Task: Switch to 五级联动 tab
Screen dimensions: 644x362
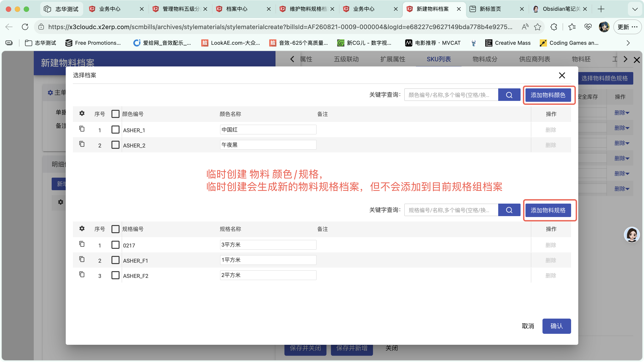Action: pyautogui.click(x=346, y=59)
